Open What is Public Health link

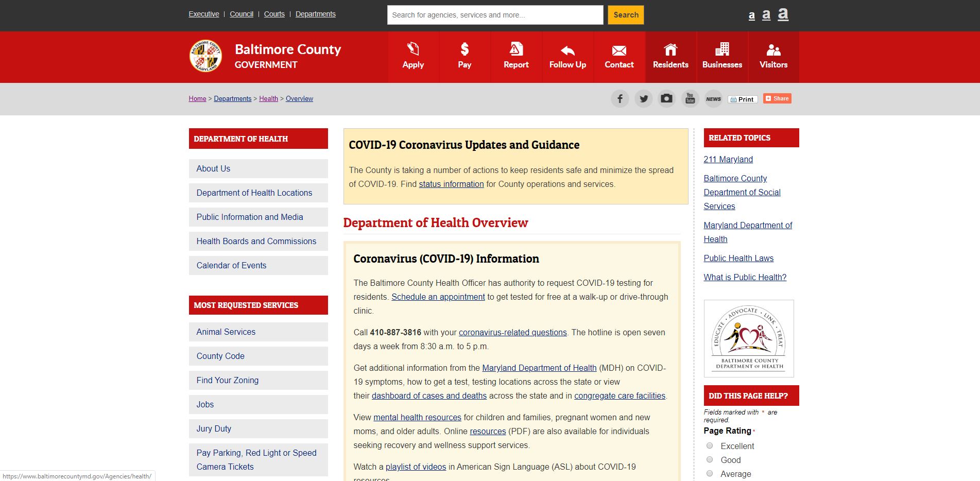[x=745, y=277]
